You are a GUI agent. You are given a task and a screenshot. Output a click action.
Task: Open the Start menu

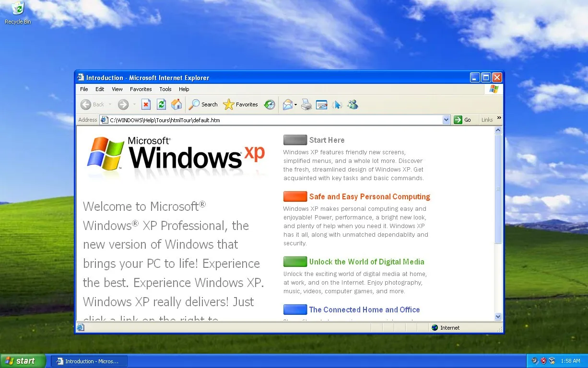point(23,361)
